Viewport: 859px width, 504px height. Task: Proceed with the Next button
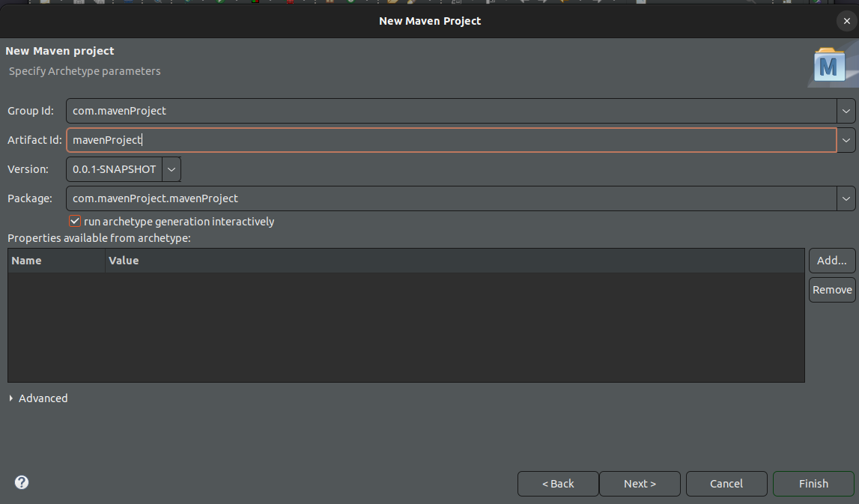pos(640,484)
